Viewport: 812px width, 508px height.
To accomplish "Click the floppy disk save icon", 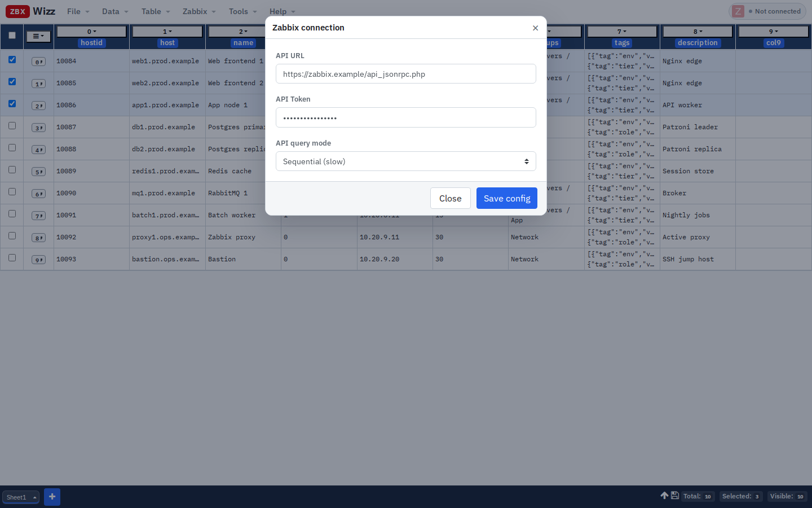I will [674, 496].
